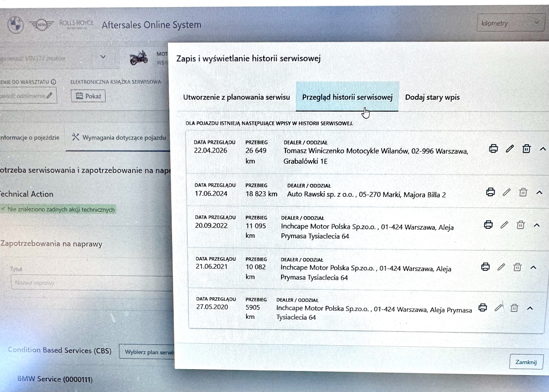Delete the 22.04.2026 service entry

point(527,149)
